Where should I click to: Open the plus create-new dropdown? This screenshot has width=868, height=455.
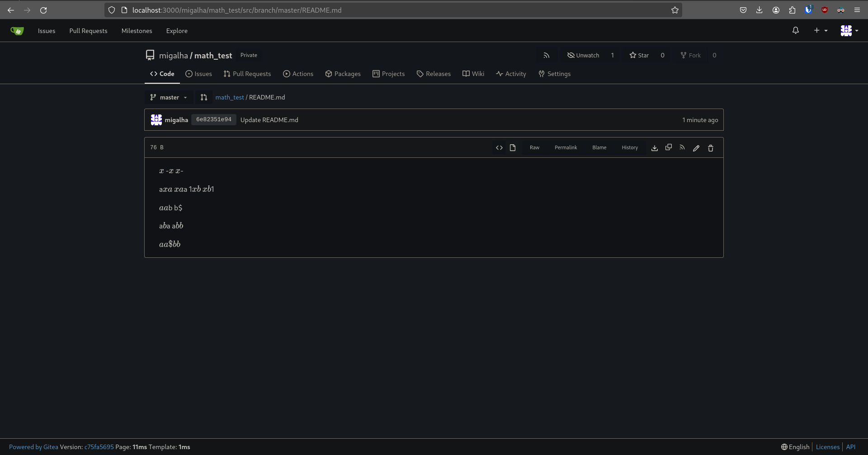820,30
